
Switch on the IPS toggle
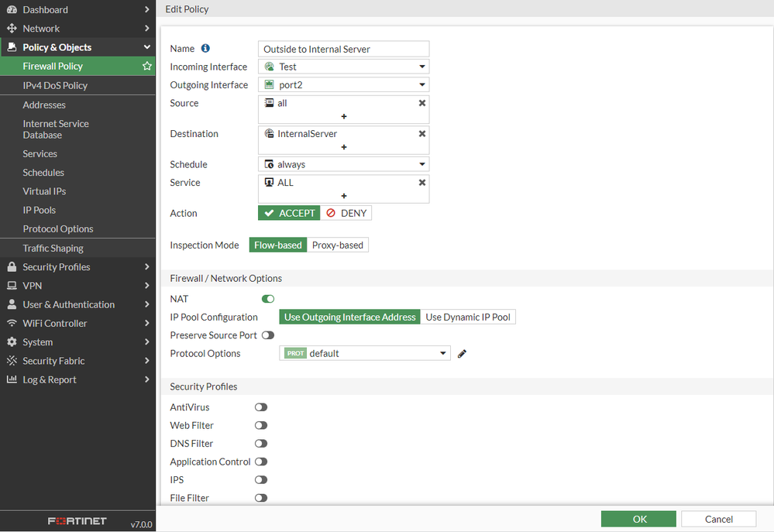(260, 479)
